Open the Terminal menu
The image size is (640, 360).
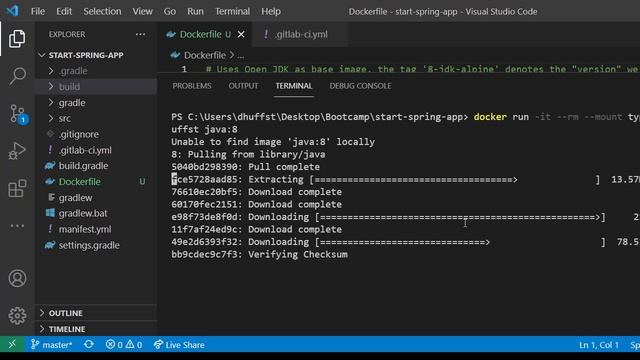[x=233, y=11]
